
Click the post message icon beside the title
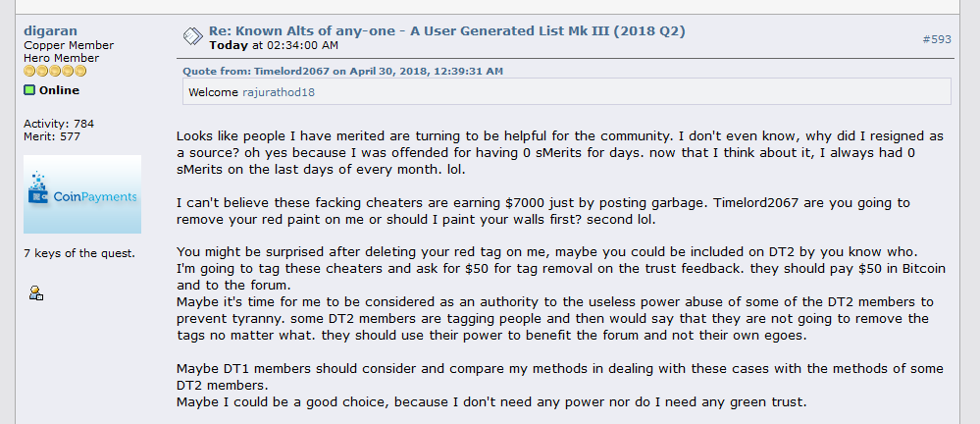click(192, 37)
